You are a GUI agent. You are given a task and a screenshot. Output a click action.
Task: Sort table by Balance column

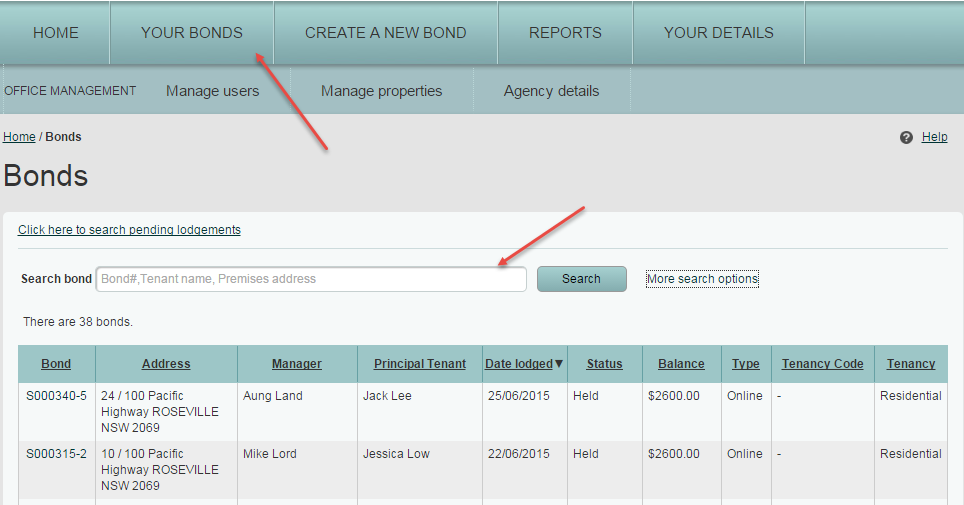click(681, 364)
